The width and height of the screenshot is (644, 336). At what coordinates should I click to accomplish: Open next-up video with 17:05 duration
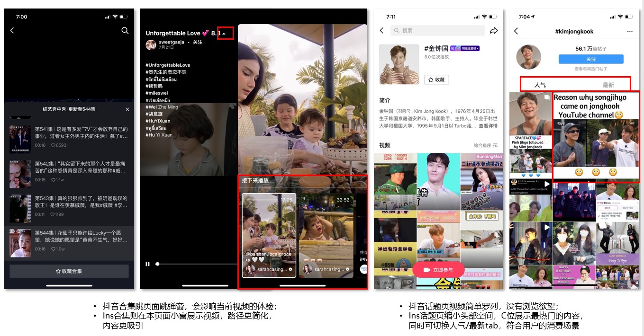click(269, 235)
